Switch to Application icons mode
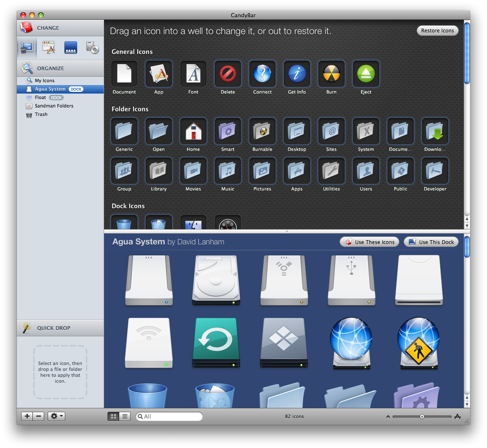The width and height of the screenshot is (487, 448). [49, 48]
